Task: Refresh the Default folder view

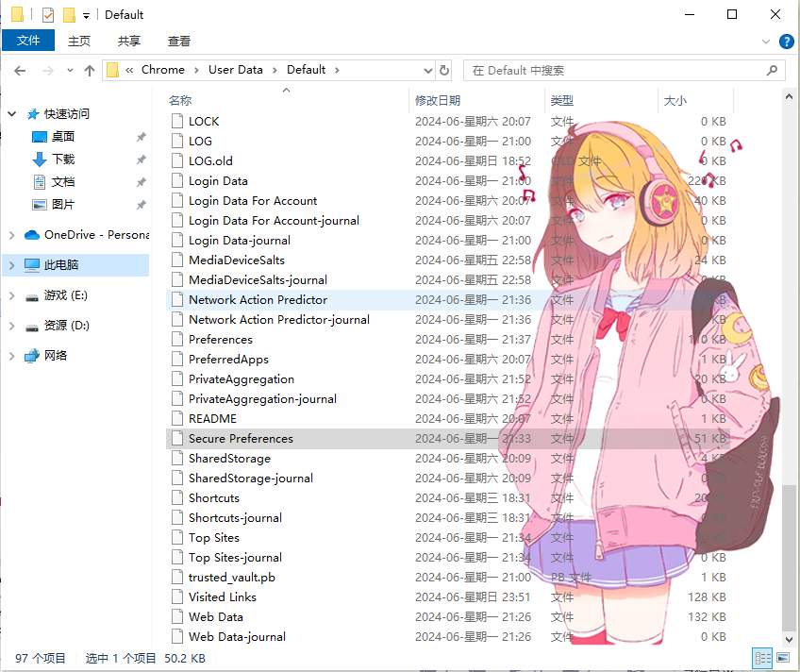Action: 444,70
